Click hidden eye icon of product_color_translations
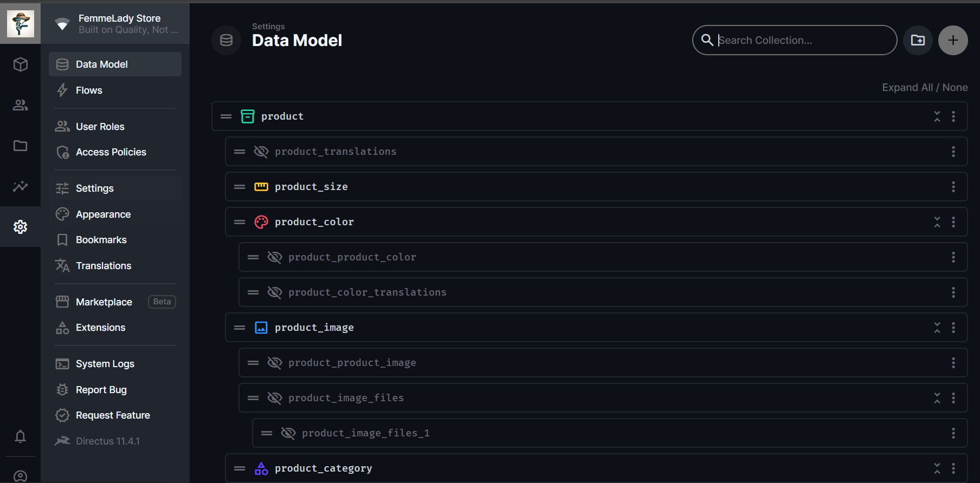The image size is (980, 483). tap(275, 292)
